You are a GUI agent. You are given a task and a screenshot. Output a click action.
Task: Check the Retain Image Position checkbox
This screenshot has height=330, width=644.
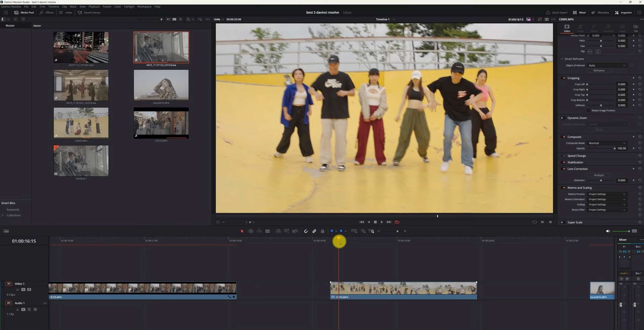tap(588, 110)
